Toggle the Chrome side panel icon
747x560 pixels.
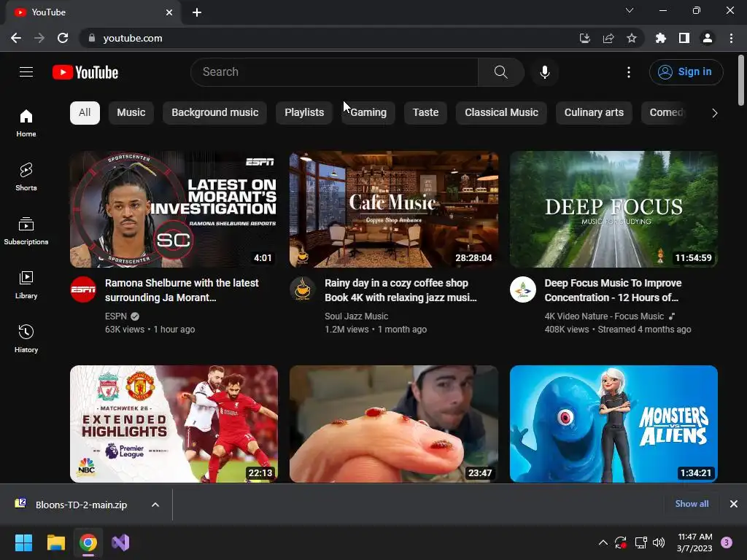(684, 38)
